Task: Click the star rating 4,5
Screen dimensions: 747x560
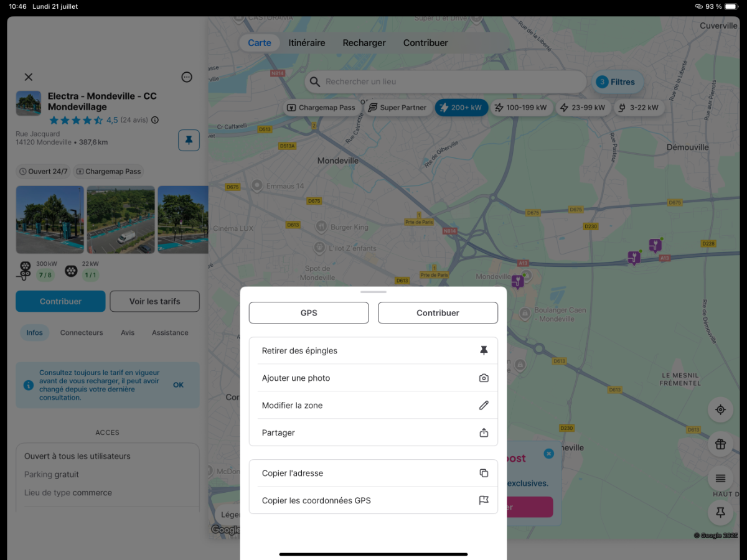Action: pos(83,120)
